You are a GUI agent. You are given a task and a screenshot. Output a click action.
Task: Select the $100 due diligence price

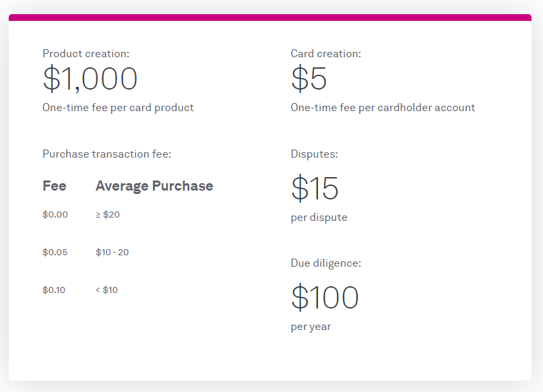[325, 298]
